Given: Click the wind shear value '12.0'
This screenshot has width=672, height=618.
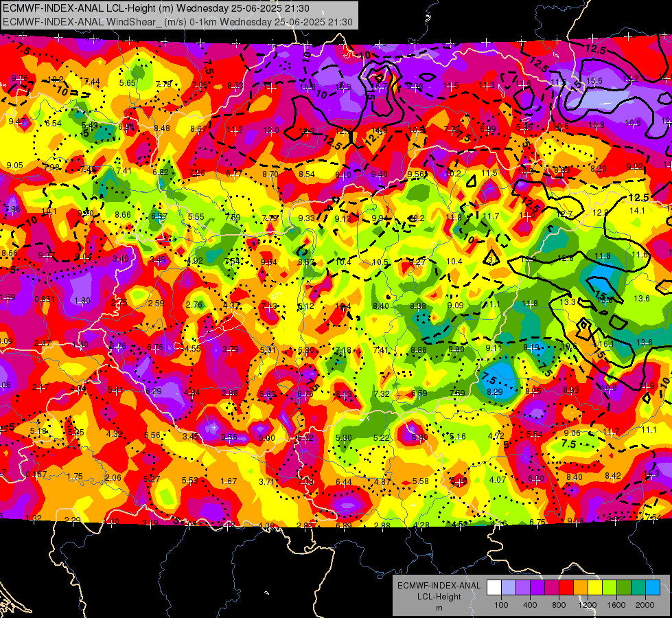Looking at the screenshot, I should click(271, 130).
